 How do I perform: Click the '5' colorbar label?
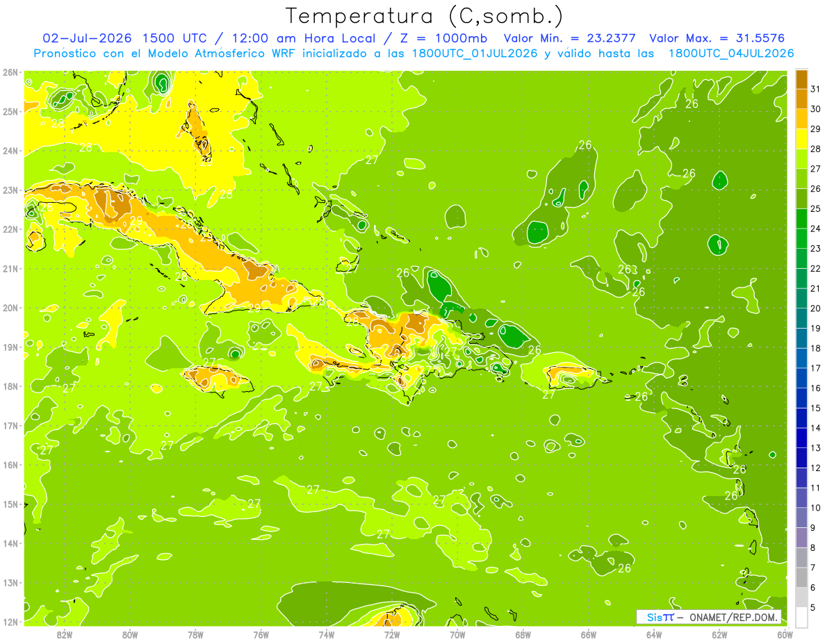coord(814,607)
